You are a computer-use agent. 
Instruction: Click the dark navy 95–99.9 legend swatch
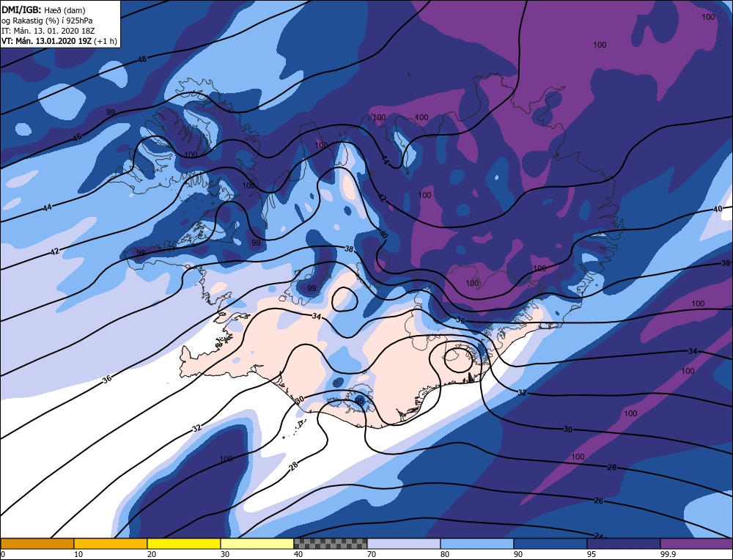point(624,543)
